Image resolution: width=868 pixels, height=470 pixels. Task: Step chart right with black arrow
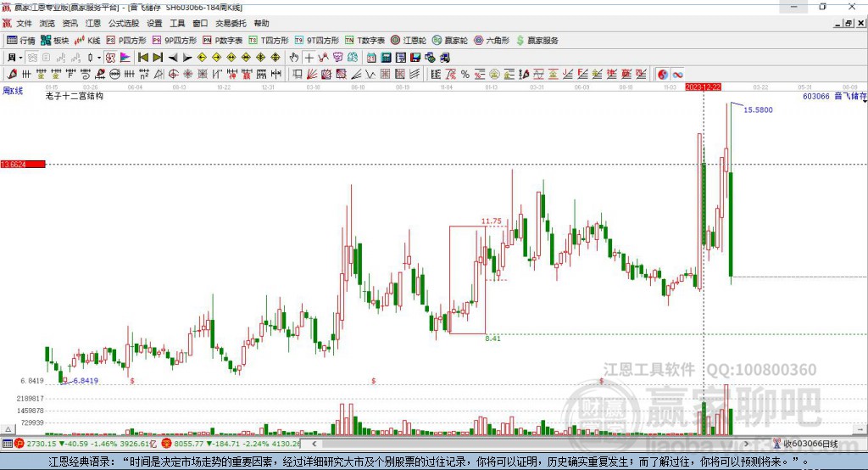(187, 58)
